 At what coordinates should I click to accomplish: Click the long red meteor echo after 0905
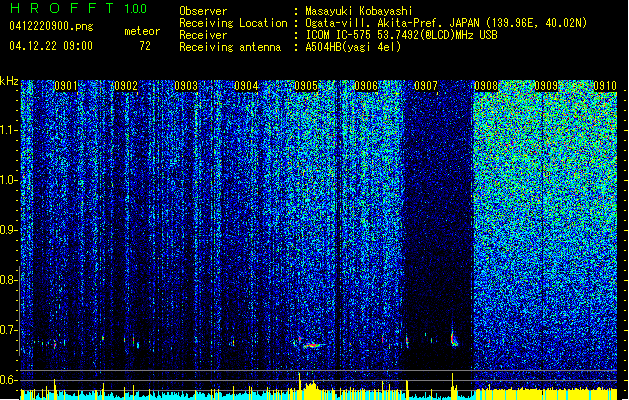(314, 345)
